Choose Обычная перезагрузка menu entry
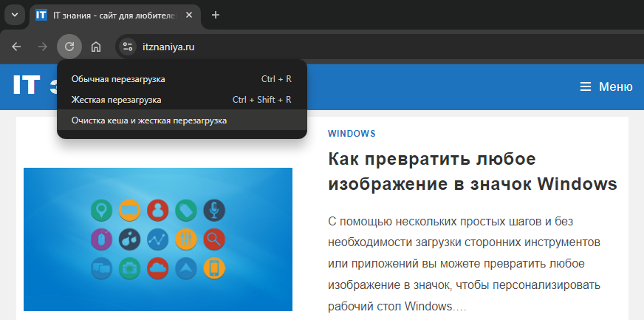 pyautogui.click(x=182, y=79)
